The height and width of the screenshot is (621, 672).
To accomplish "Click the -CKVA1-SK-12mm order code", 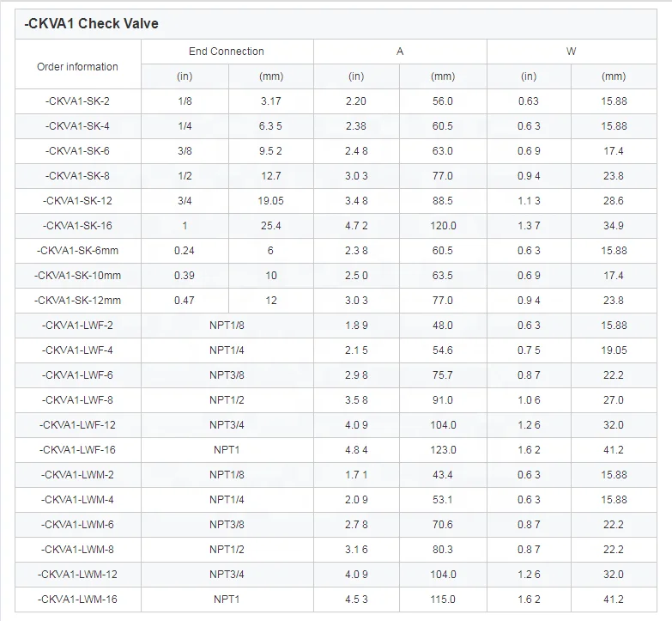I will pos(77,301).
